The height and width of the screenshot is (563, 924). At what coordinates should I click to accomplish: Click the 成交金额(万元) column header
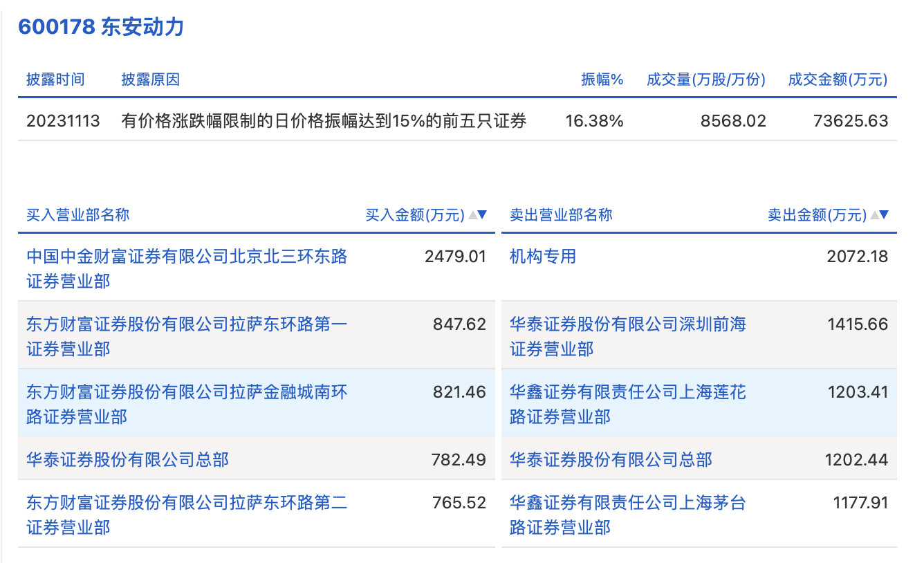(838, 80)
